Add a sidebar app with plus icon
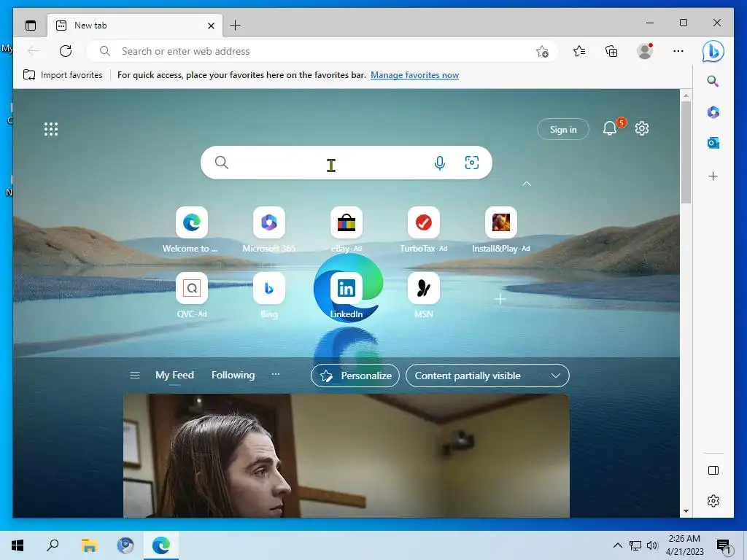Viewport: 747px width, 560px height. [x=713, y=176]
